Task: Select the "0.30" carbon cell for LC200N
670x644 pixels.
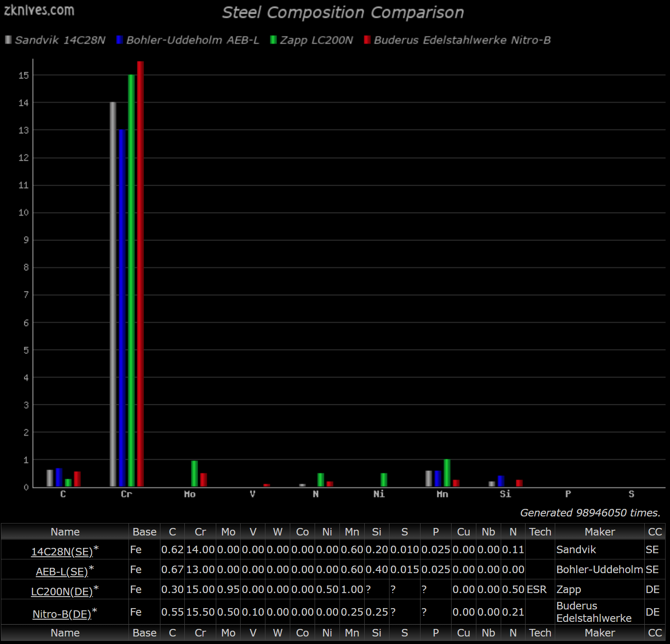Action: point(172,590)
